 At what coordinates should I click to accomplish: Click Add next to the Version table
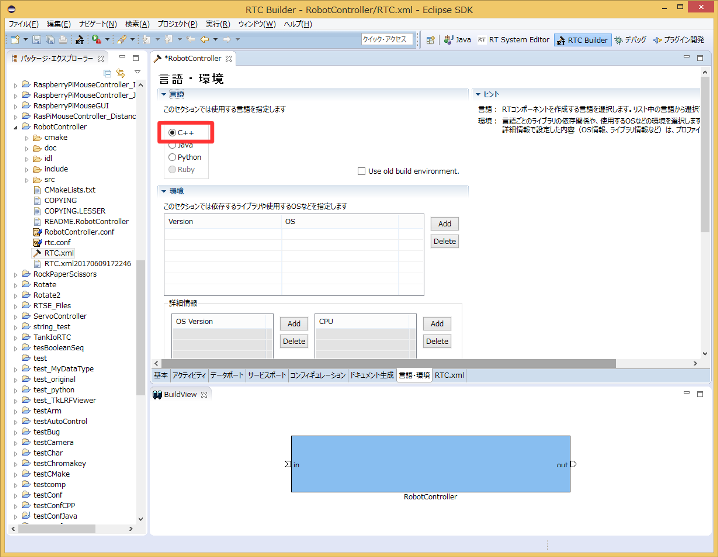pyautogui.click(x=444, y=224)
